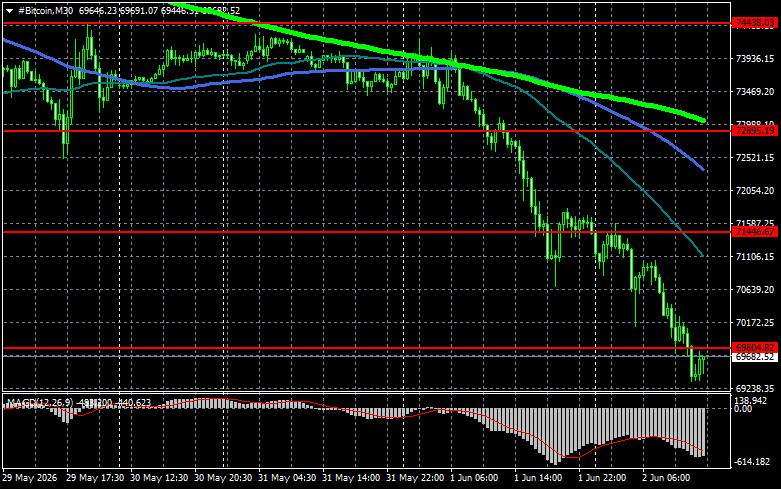The width and height of the screenshot is (781, 489).
Task: Click the MACD(12,26,9) indicator label
Action: pyautogui.click(x=40, y=402)
